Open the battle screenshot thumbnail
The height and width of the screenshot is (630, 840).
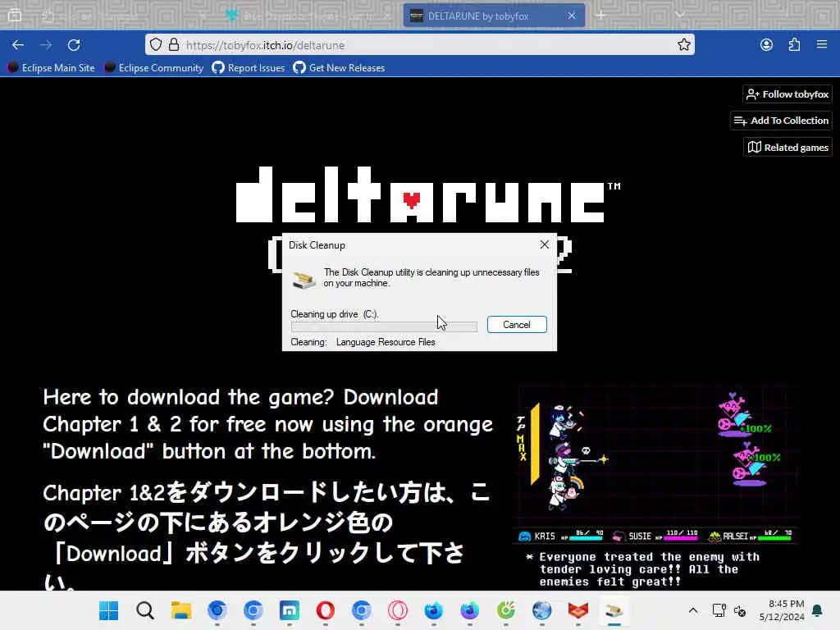655,486
